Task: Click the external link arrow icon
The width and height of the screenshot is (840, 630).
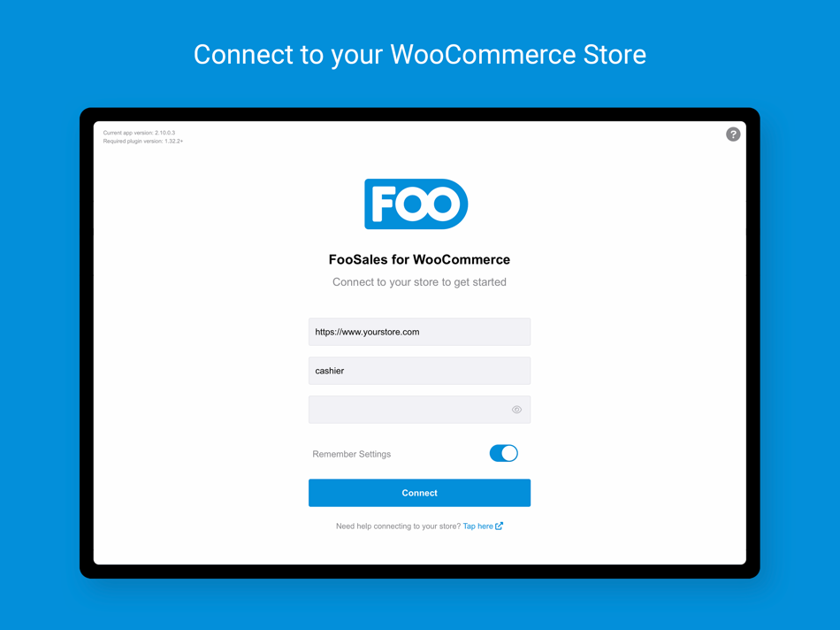Action: point(499,526)
